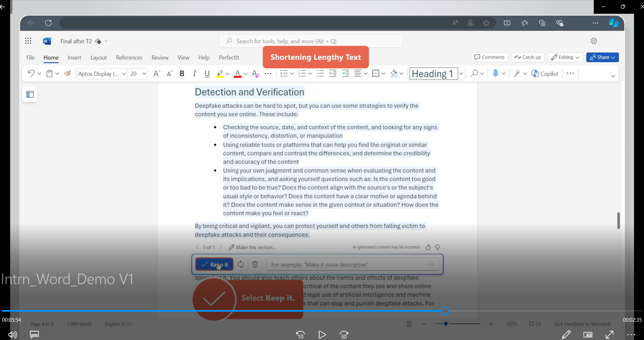Image resolution: width=644 pixels, height=340 pixels.
Task: Regenerate the Copilot suggestion
Action: coord(241,264)
